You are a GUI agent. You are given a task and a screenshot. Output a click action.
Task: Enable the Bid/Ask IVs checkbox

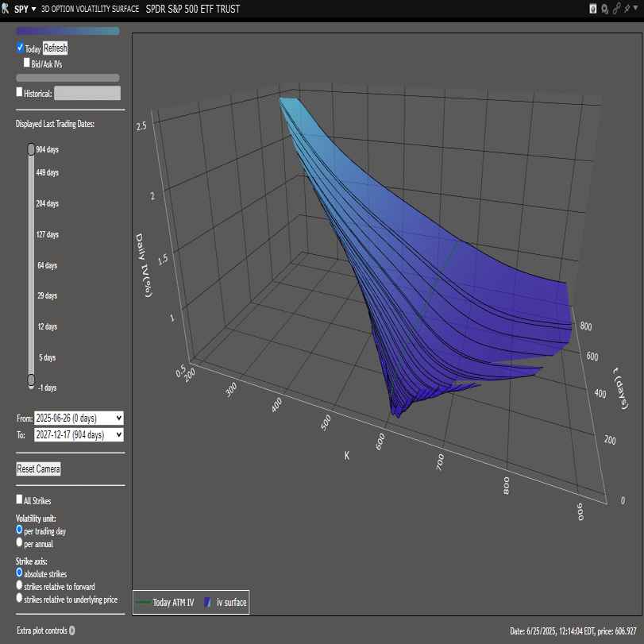(x=27, y=63)
